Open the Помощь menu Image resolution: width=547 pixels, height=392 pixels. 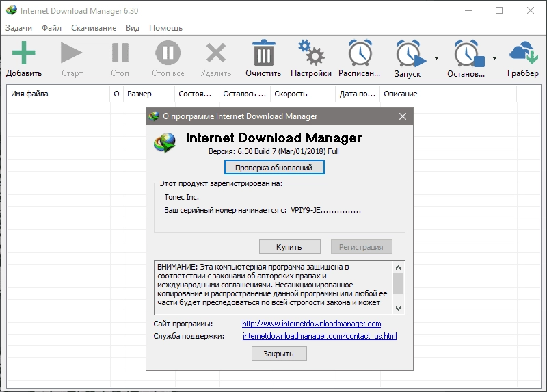[165, 28]
